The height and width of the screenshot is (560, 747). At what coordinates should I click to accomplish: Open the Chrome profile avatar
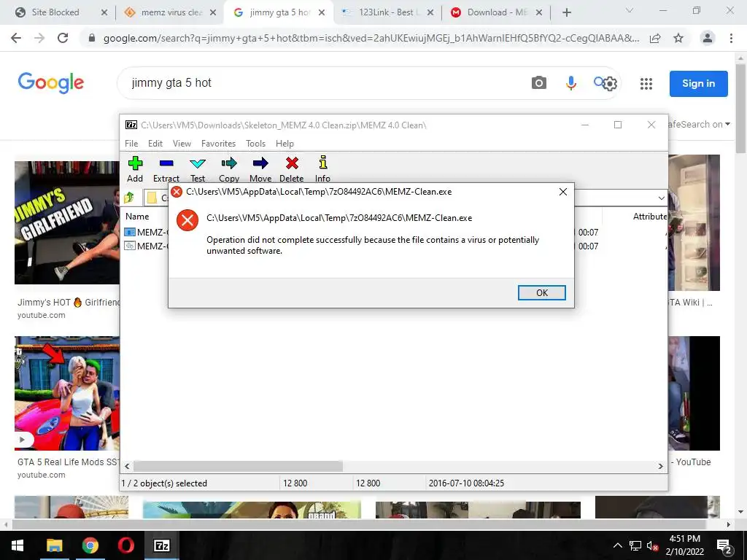pos(708,38)
